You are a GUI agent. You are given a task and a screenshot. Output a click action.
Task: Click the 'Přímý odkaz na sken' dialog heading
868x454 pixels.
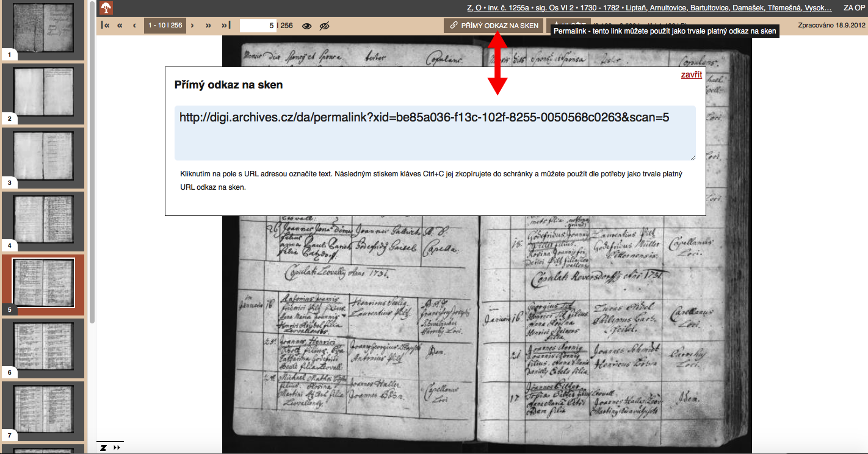pos(229,85)
